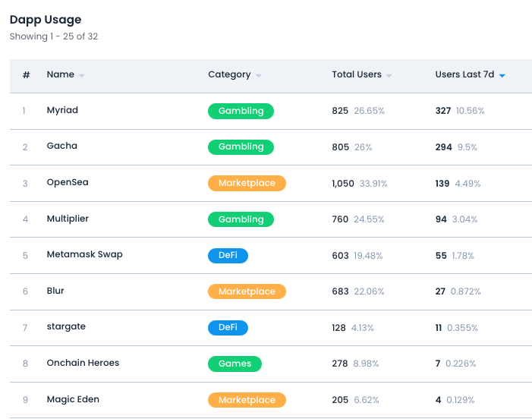The width and height of the screenshot is (532, 419).
Task: Click Multiplier's Gambling badge
Action: 241,219
